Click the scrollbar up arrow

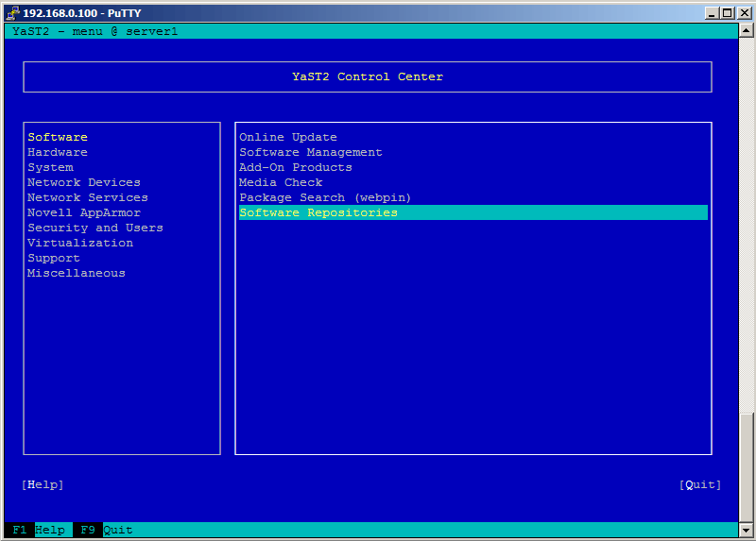coord(746,31)
